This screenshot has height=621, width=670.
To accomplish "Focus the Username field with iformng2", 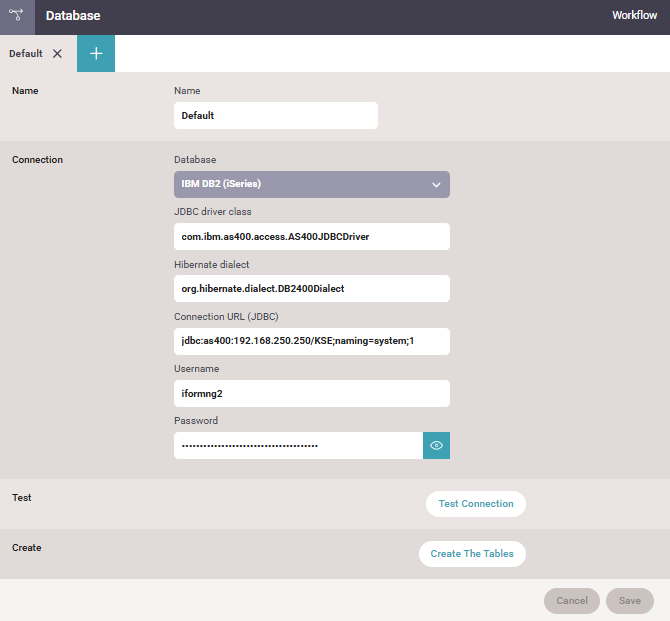I will pos(311,394).
